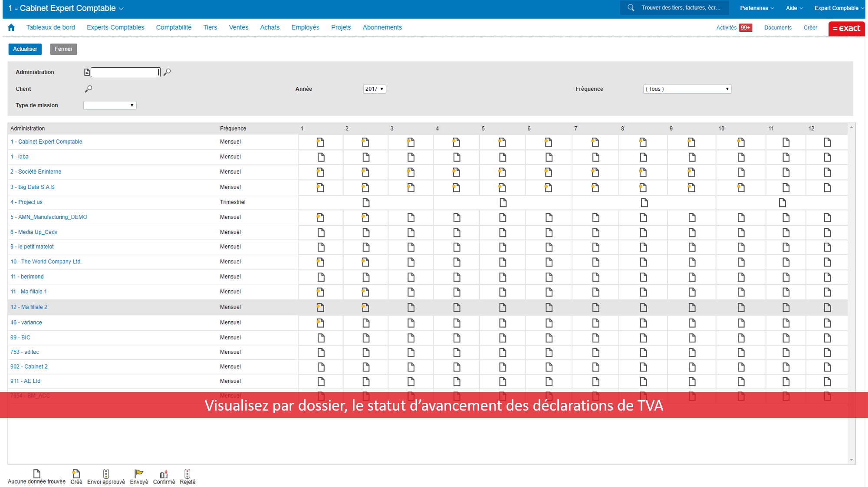Click on the 'Administration' column input field
Image resolution: width=868 pixels, height=487 pixels.
[125, 72]
